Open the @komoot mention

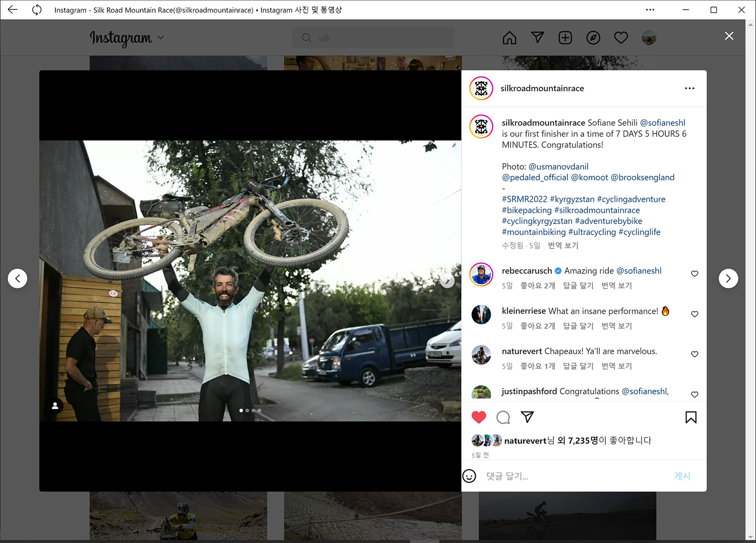[x=590, y=177]
